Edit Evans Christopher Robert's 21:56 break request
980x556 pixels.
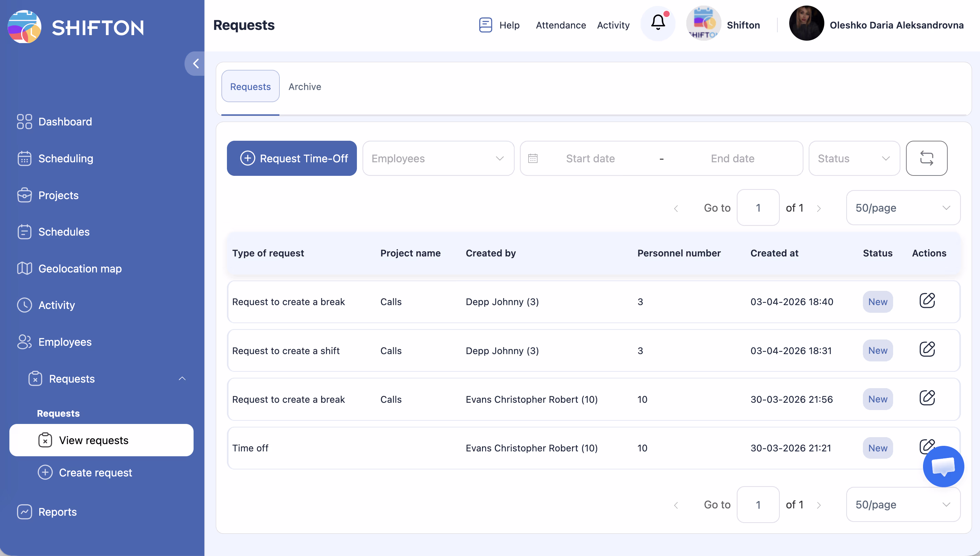(x=926, y=398)
